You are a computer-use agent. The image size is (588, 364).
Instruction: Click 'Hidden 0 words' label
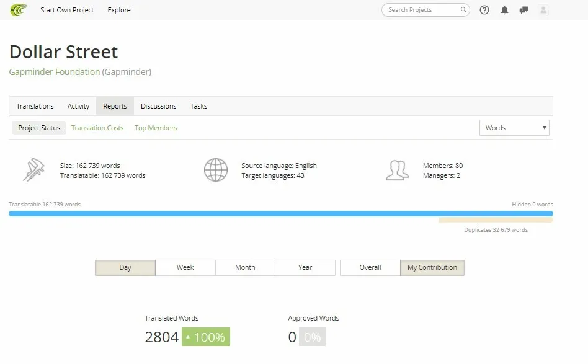click(533, 205)
